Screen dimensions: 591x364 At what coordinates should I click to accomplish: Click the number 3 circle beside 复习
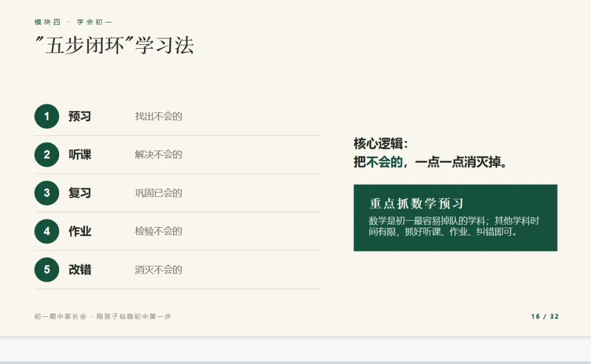(47, 193)
